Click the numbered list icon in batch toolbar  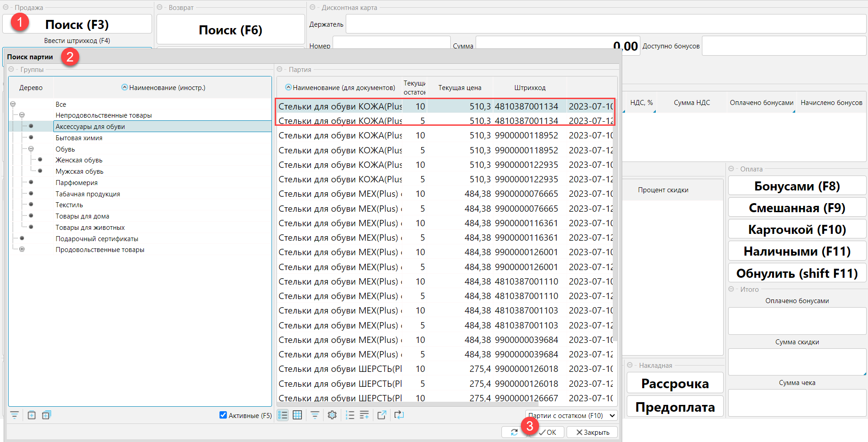tap(350, 415)
